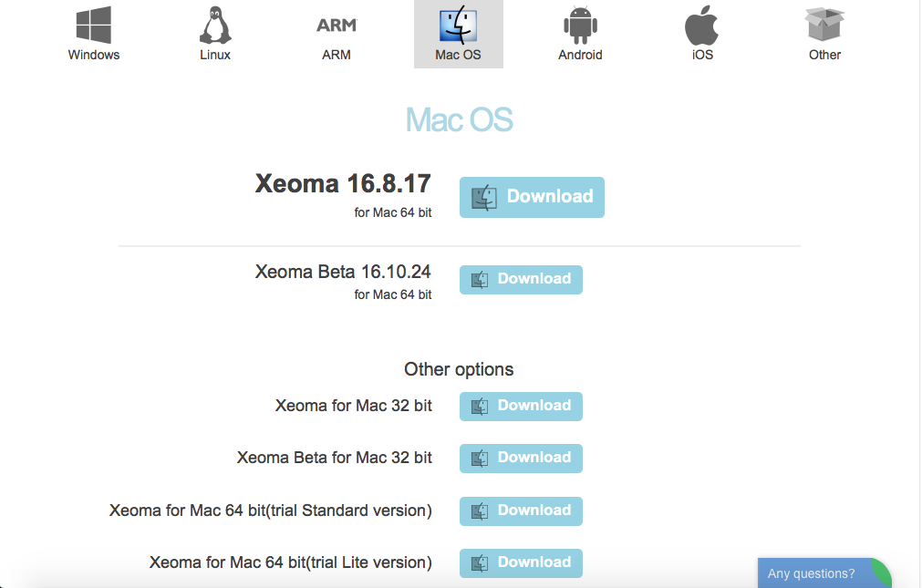Click the trial Standard version label
Viewport: 922px width, 588px height.
tap(271, 511)
